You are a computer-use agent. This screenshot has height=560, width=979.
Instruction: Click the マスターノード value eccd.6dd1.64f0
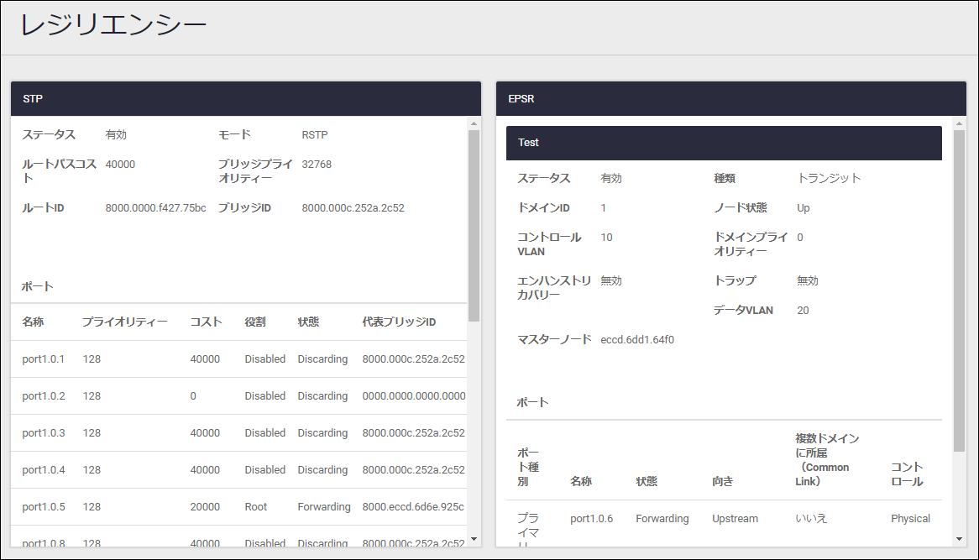[637, 340]
